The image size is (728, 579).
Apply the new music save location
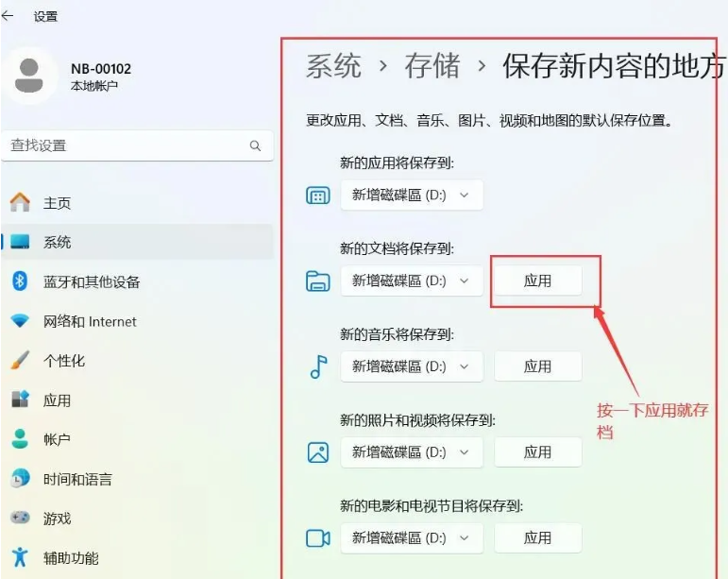tap(537, 366)
